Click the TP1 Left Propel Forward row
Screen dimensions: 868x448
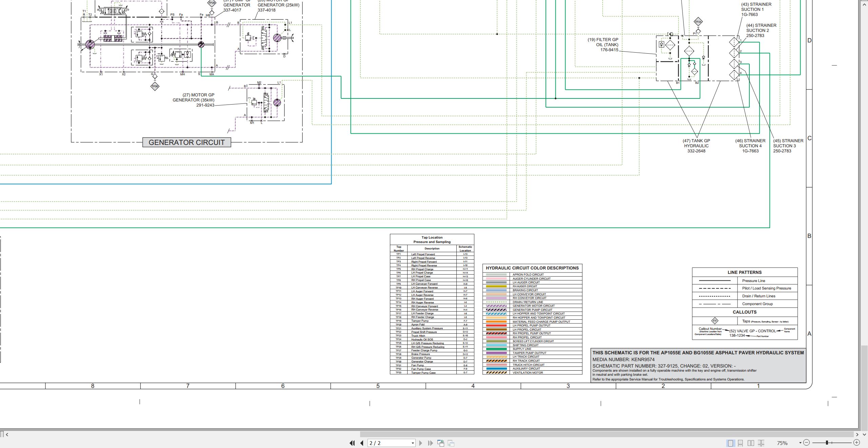tap(432, 254)
